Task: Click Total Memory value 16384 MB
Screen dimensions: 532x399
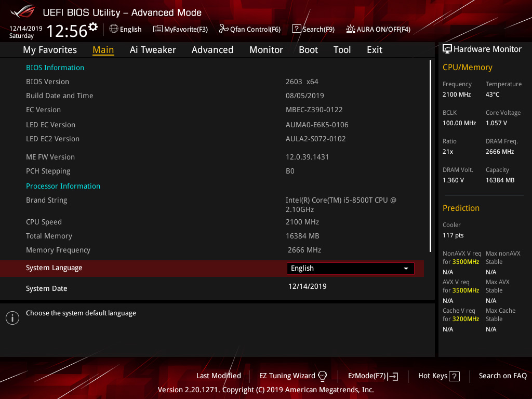Action: pos(302,236)
